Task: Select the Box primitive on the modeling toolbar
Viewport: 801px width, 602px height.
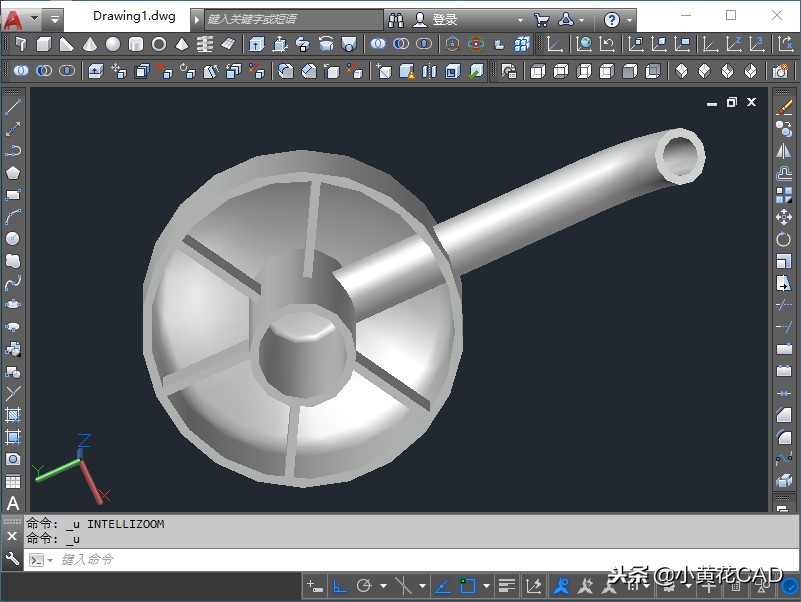Action: pyautogui.click(x=43, y=45)
